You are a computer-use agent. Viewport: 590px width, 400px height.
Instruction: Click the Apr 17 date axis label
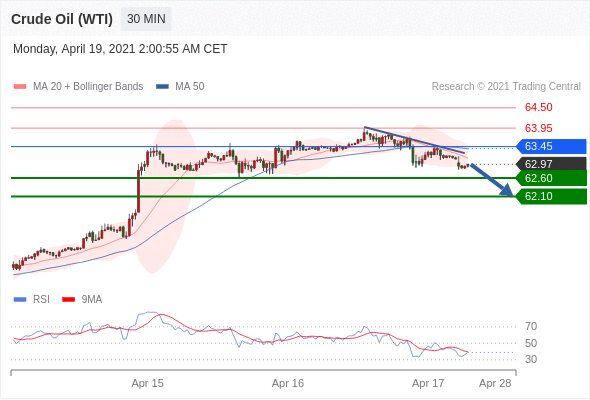(428, 383)
